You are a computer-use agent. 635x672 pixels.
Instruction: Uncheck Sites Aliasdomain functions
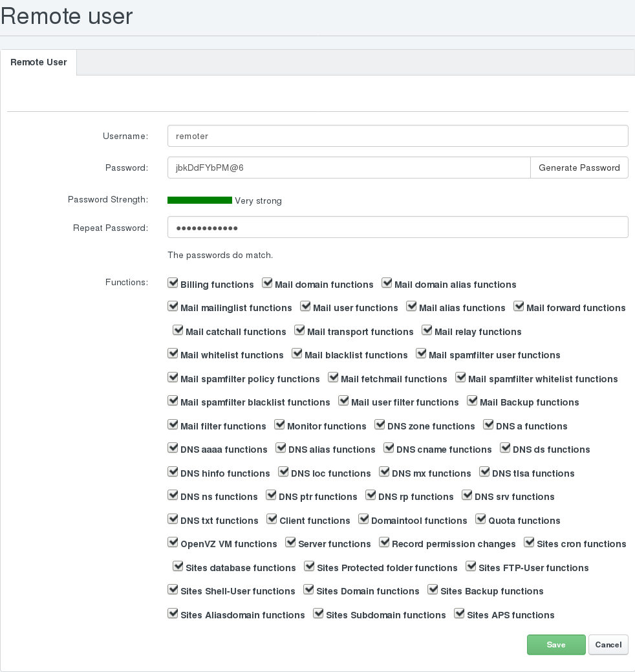tap(173, 613)
